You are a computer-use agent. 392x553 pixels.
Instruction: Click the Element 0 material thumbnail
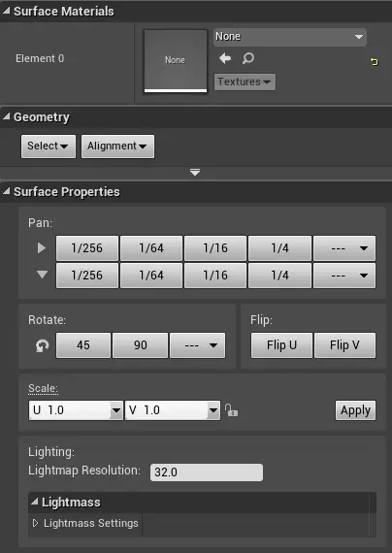click(176, 61)
